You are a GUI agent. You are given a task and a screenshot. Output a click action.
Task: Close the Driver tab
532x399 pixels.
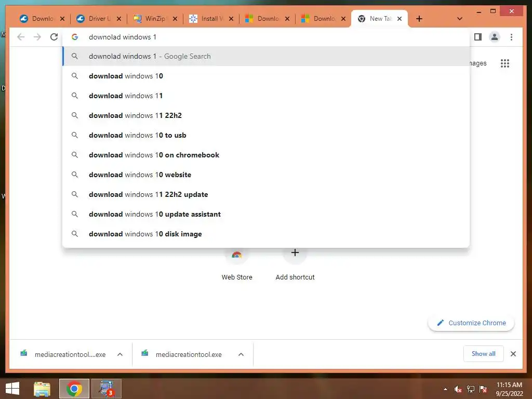tap(119, 19)
